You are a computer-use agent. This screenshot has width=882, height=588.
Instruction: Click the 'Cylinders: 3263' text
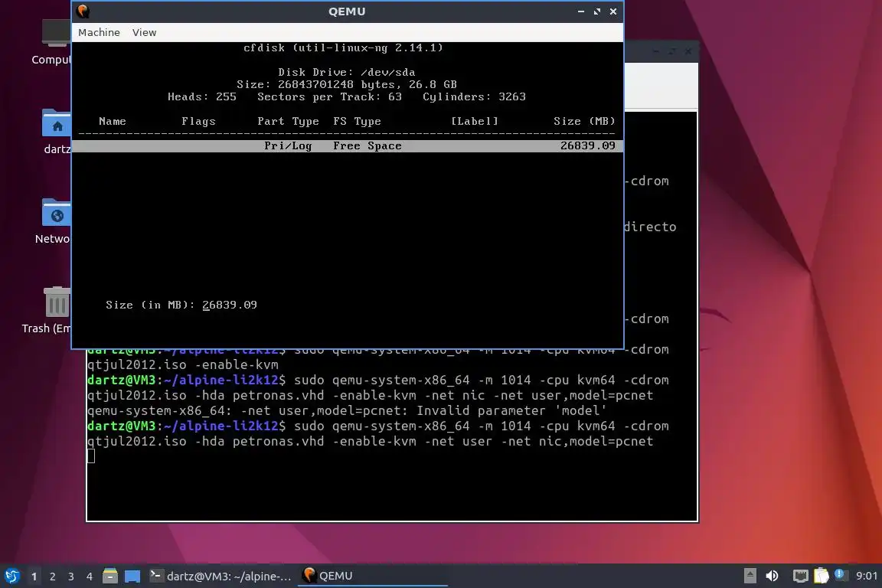(474, 96)
